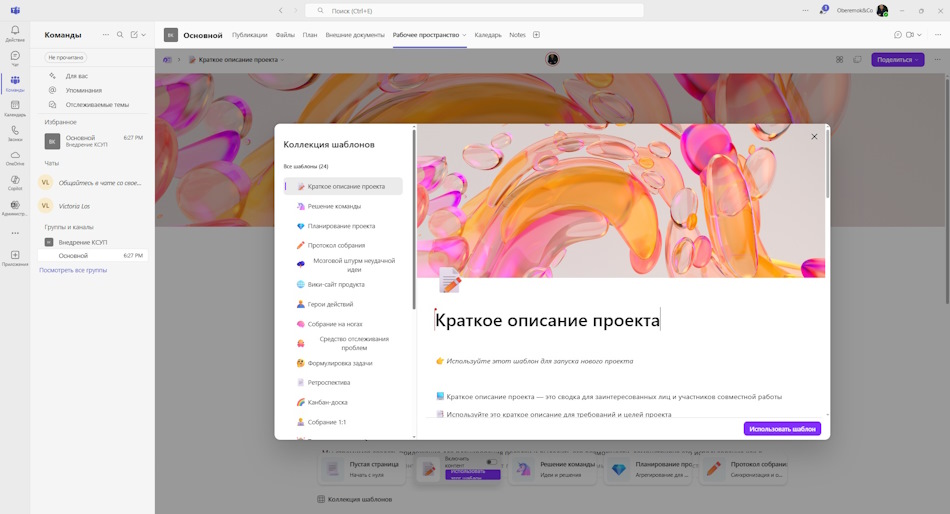Start a meeting with the video camera icon
The height and width of the screenshot is (514, 950).
[x=910, y=35]
